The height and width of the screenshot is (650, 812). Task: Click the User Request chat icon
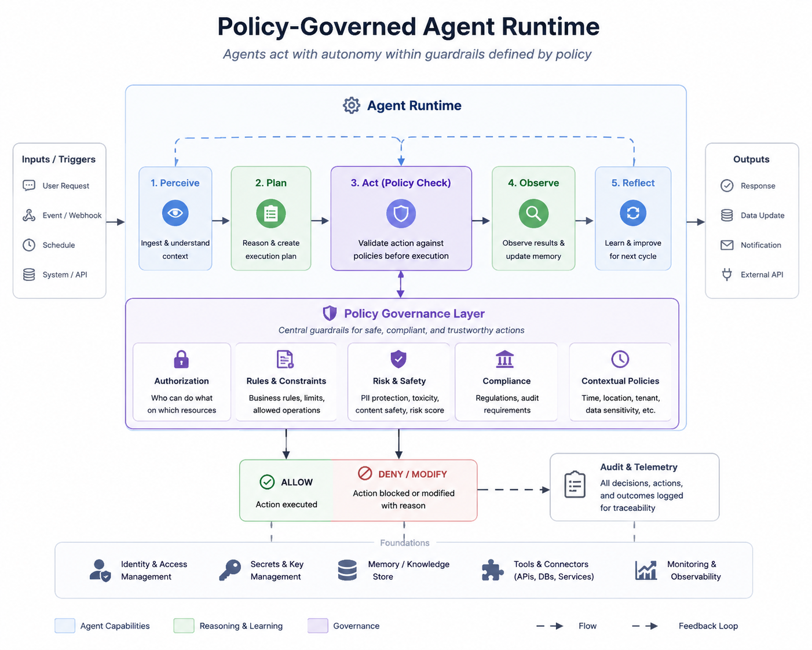pos(29,185)
